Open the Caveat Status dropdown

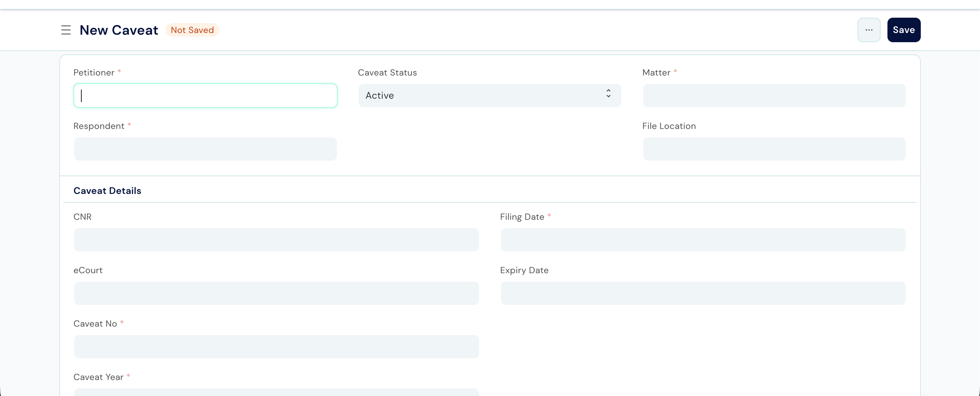point(490,96)
